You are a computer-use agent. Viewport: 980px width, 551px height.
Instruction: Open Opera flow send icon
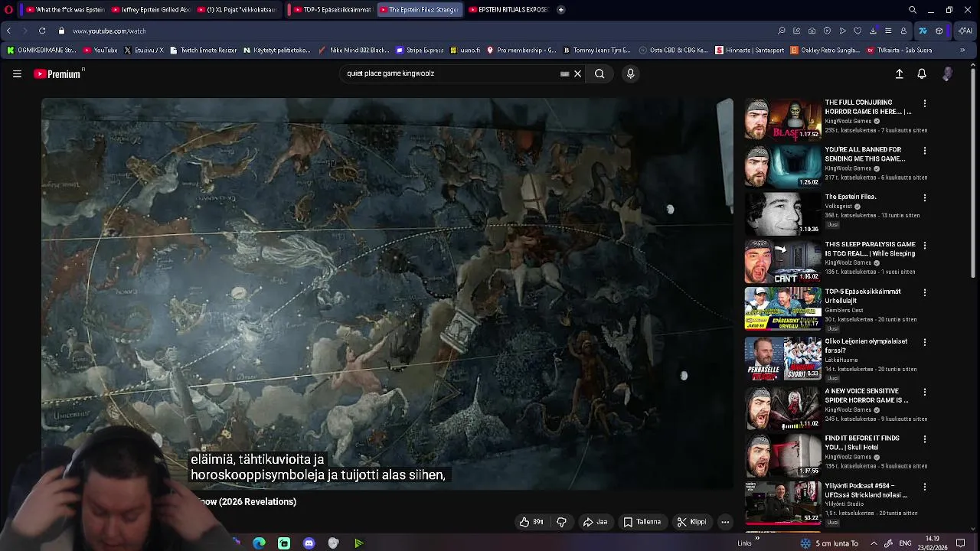coord(843,31)
